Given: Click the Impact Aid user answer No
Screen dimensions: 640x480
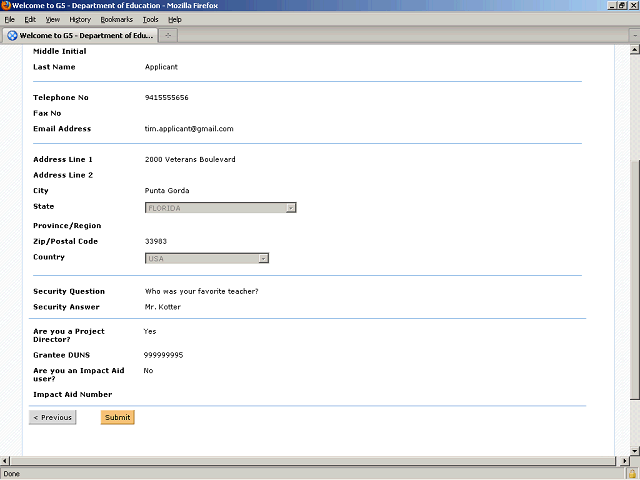Looking at the screenshot, I should (148, 371).
